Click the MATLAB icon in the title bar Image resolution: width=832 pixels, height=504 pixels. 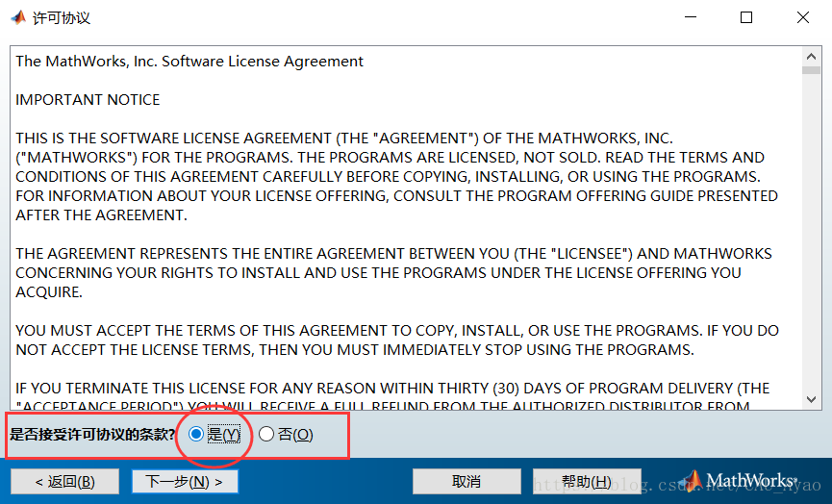click(18, 18)
